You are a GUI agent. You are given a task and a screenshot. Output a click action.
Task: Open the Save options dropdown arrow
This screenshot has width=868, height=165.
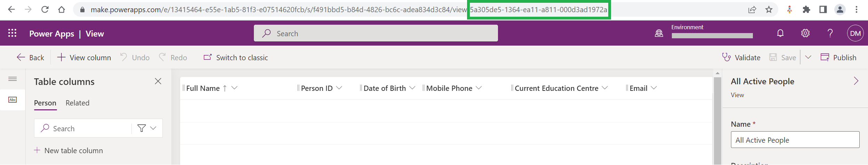point(808,57)
